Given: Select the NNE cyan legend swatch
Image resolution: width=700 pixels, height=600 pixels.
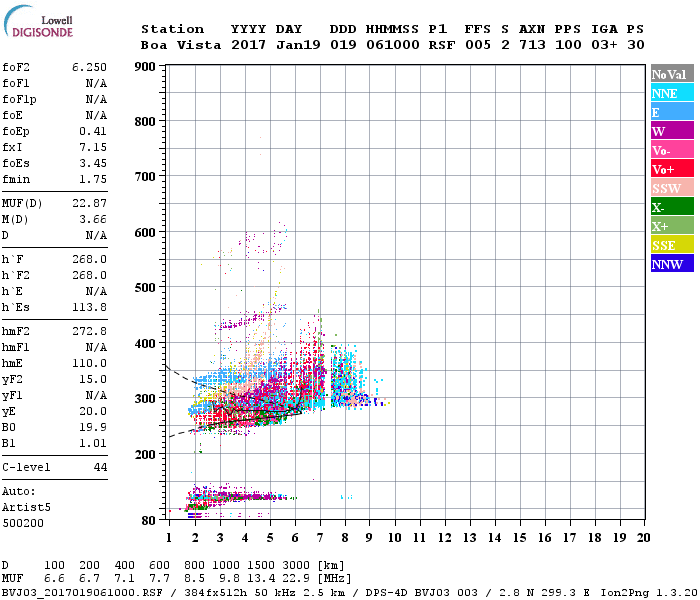Looking at the screenshot, I should [672, 93].
